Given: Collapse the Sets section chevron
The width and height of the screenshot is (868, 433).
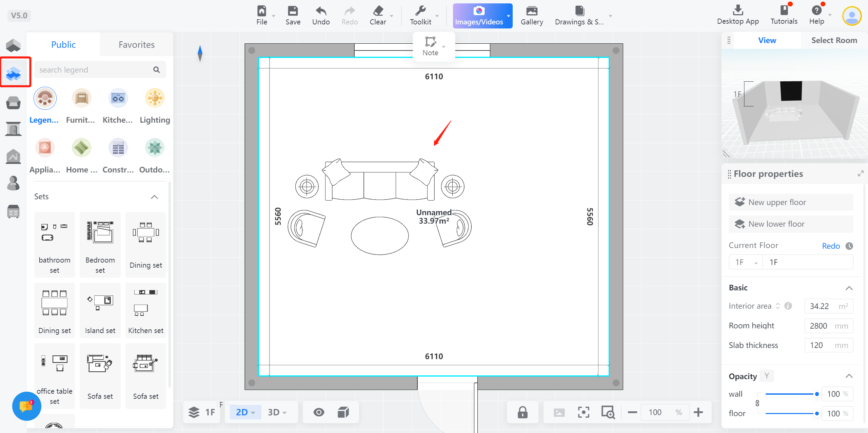Looking at the screenshot, I should click(155, 197).
